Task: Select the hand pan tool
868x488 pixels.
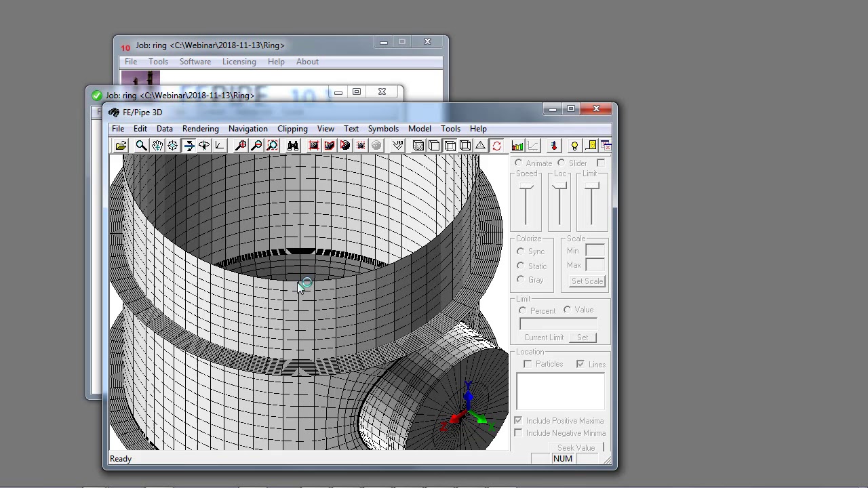Action: [157, 146]
